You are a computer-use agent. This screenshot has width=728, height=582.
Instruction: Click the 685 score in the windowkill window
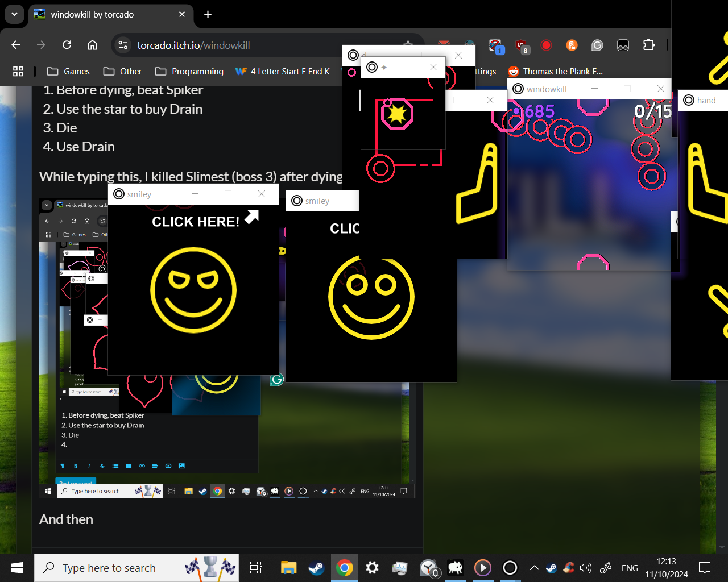539,111
